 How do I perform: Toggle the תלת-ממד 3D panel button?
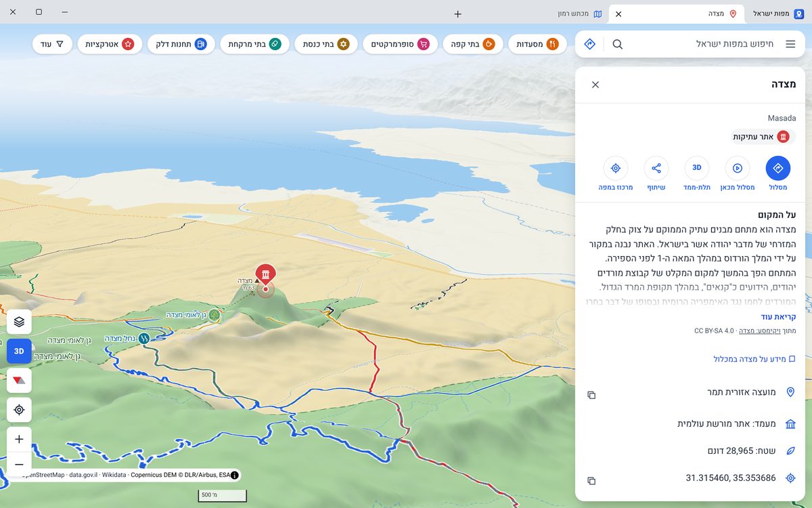pos(696,168)
